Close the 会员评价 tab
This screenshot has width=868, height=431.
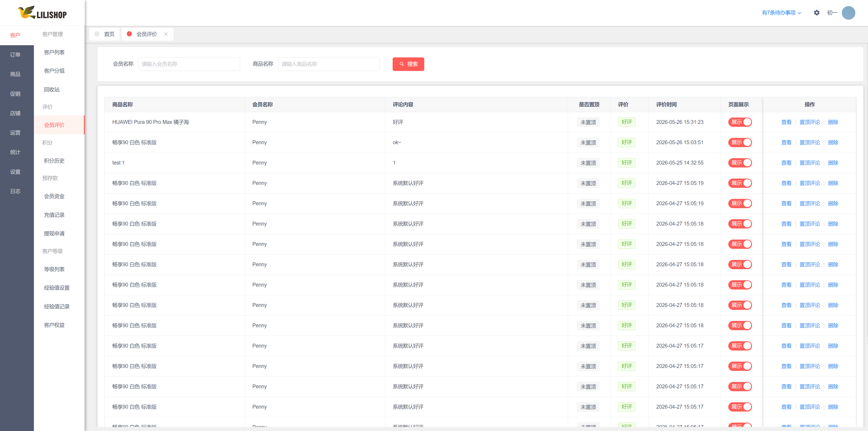[166, 34]
